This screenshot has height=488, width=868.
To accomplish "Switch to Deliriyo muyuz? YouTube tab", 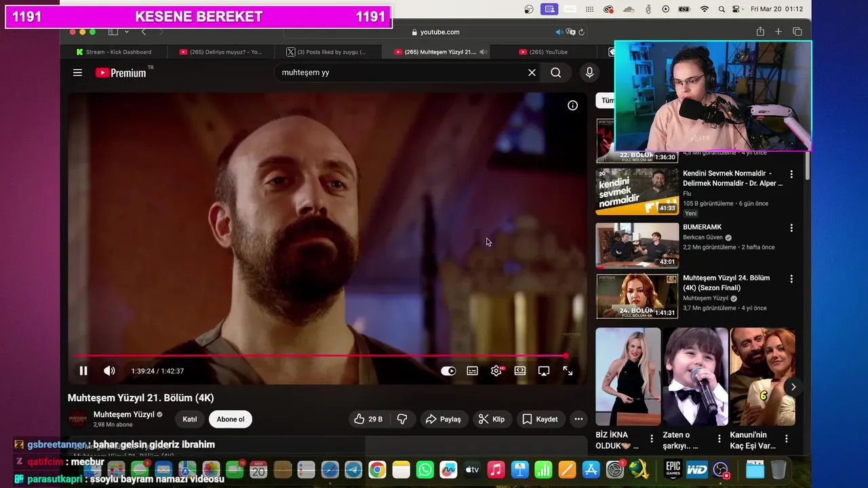I will coord(220,52).
